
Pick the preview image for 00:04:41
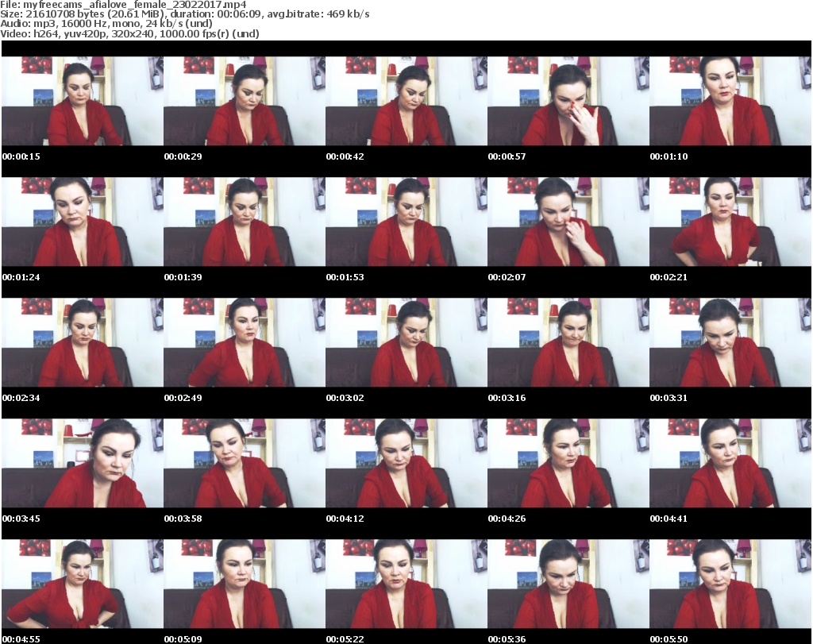(x=730, y=464)
